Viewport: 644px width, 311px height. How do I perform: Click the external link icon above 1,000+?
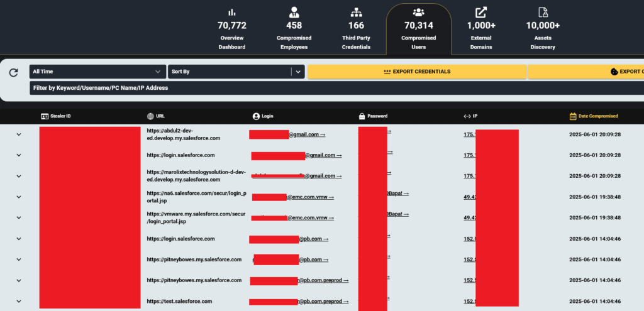click(481, 13)
